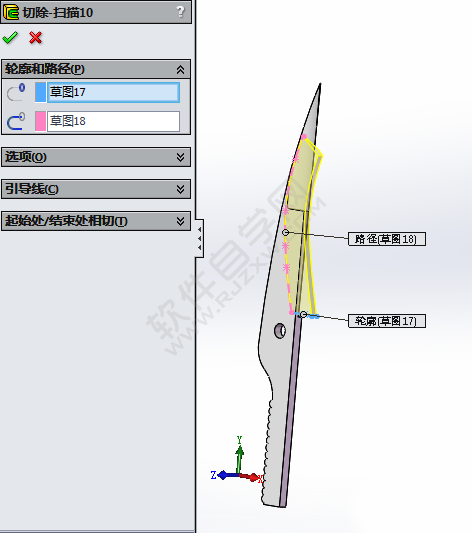
Task: Select the pink swatch for the path
Action: click(40, 121)
